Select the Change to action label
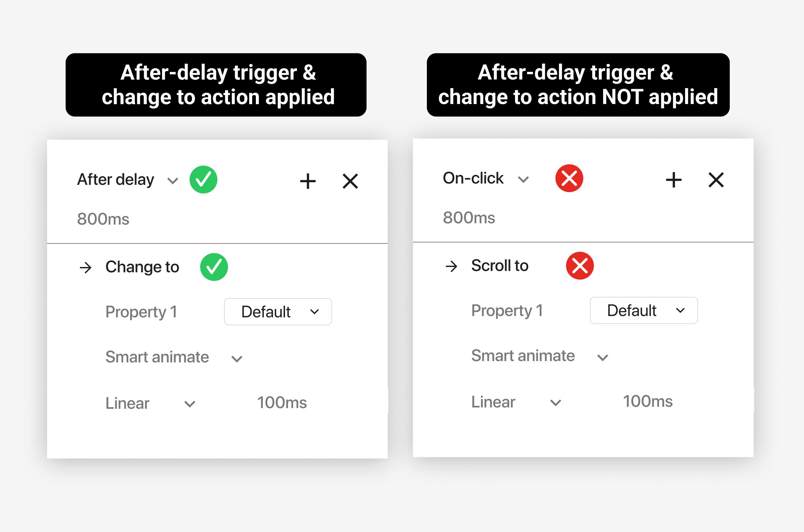804x532 pixels. click(142, 267)
